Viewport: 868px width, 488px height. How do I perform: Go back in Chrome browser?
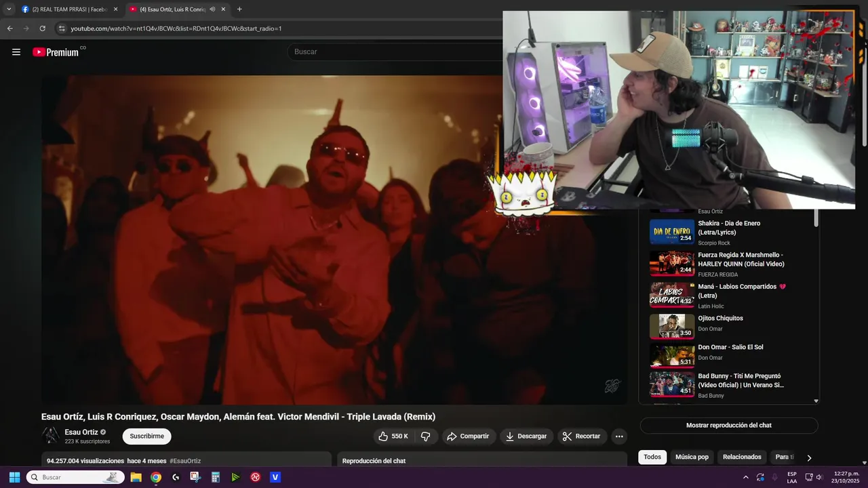pyautogui.click(x=9, y=28)
